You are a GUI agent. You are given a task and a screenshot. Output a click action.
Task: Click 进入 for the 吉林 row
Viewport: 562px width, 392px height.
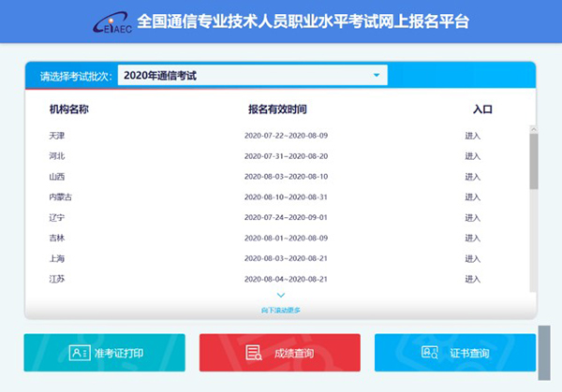(472, 238)
